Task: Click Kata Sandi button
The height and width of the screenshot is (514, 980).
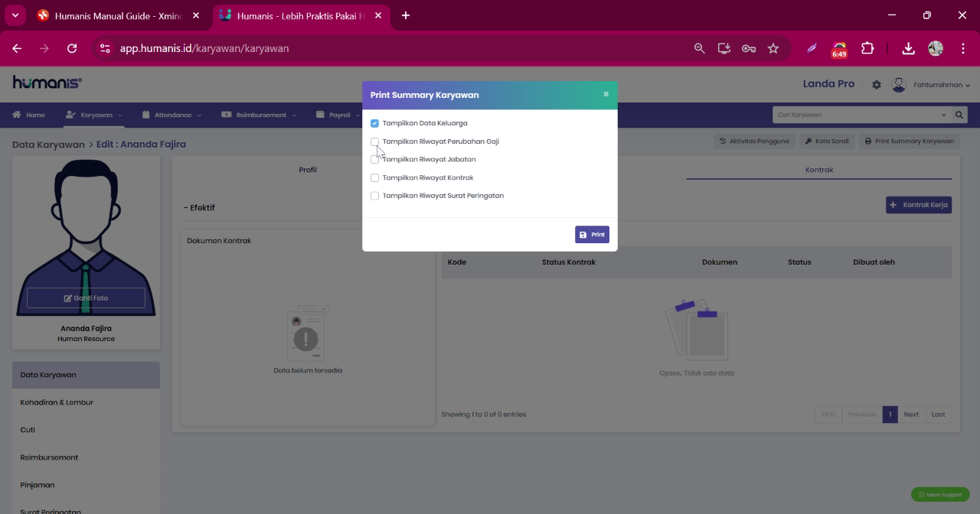Action: pos(827,141)
